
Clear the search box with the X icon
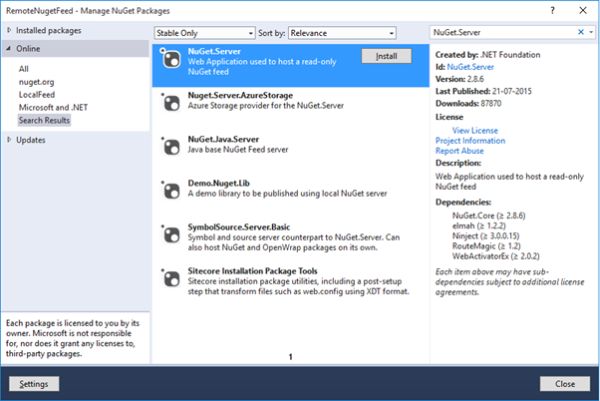coord(580,32)
